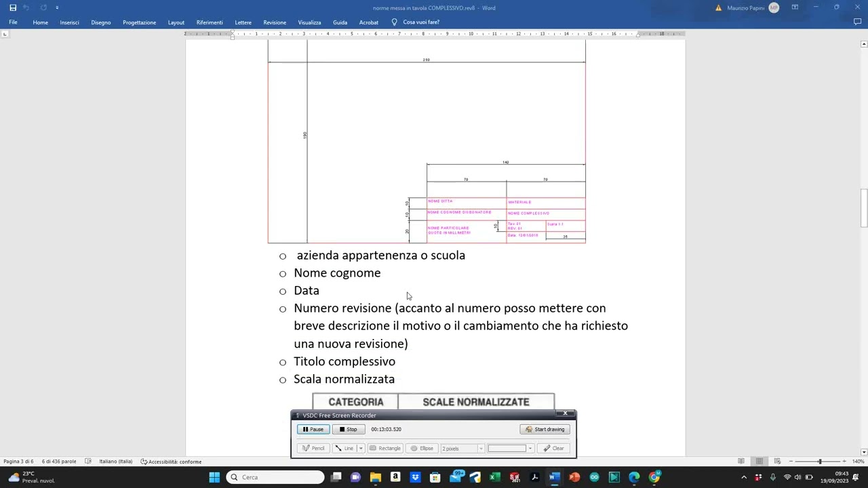Click the Save icon in quick access toolbar

[x=13, y=7]
